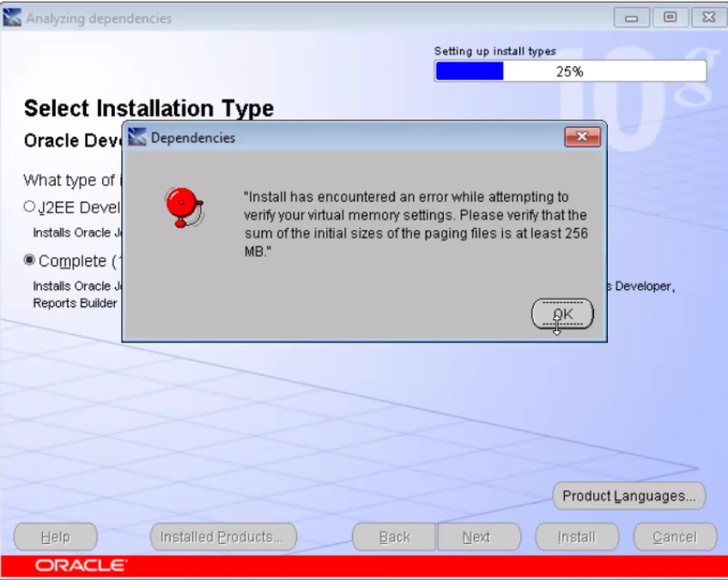Close the Analyzing dependencies window
Image resolution: width=728 pixels, height=580 pixels.
pyautogui.click(x=708, y=18)
